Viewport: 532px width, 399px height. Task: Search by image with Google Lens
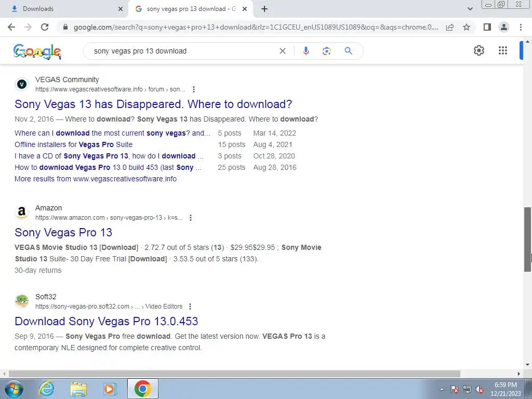tap(326, 51)
